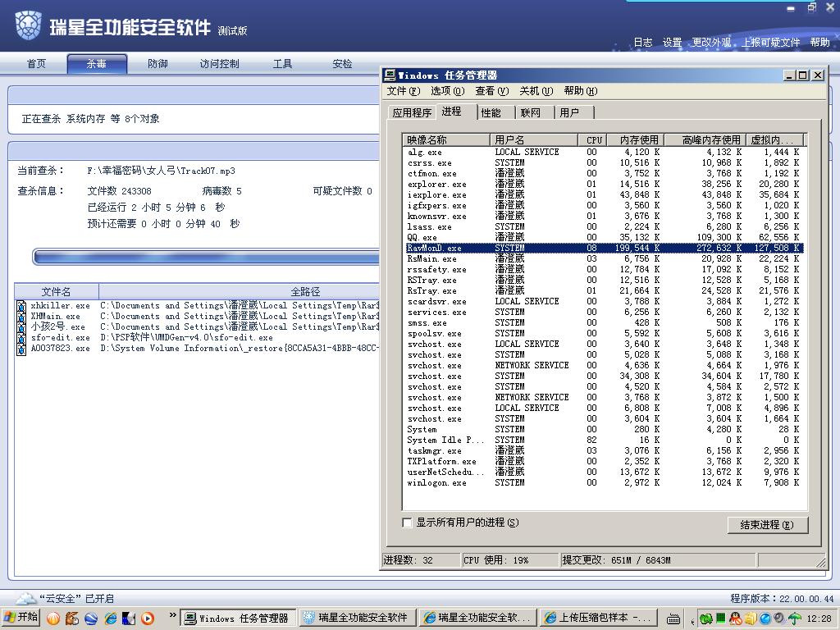Open the 开始 Start button

(x=21, y=618)
